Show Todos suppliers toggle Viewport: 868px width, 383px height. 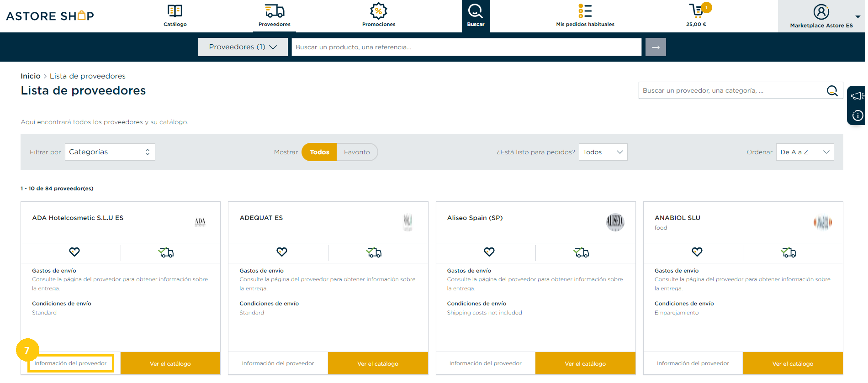click(319, 152)
